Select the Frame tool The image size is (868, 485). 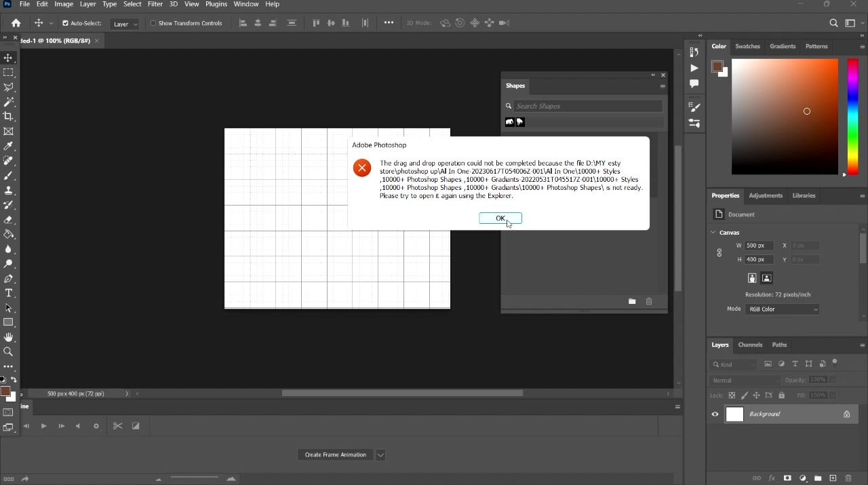(x=8, y=132)
